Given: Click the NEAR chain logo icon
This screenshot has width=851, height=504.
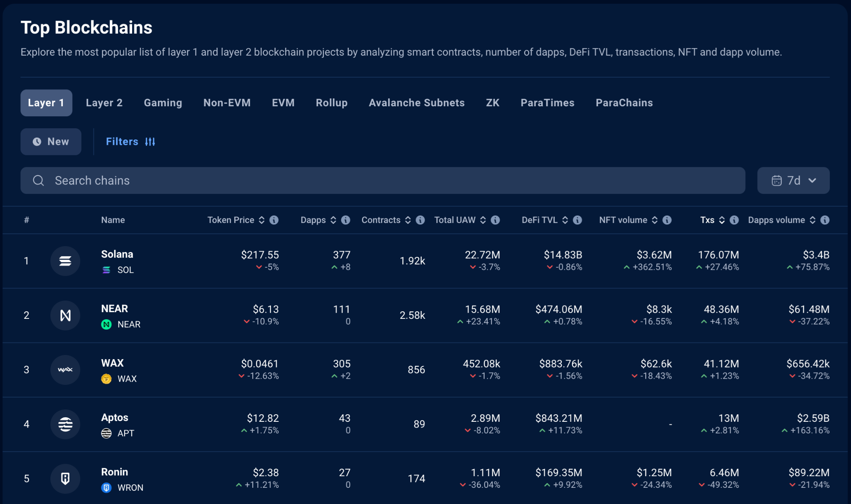Looking at the screenshot, I should coord(65,315).
